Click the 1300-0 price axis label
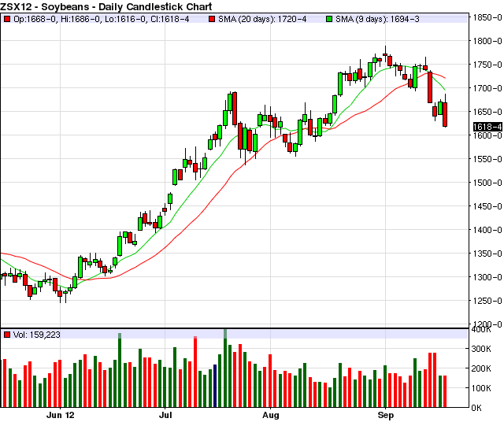 click(487, 277)
